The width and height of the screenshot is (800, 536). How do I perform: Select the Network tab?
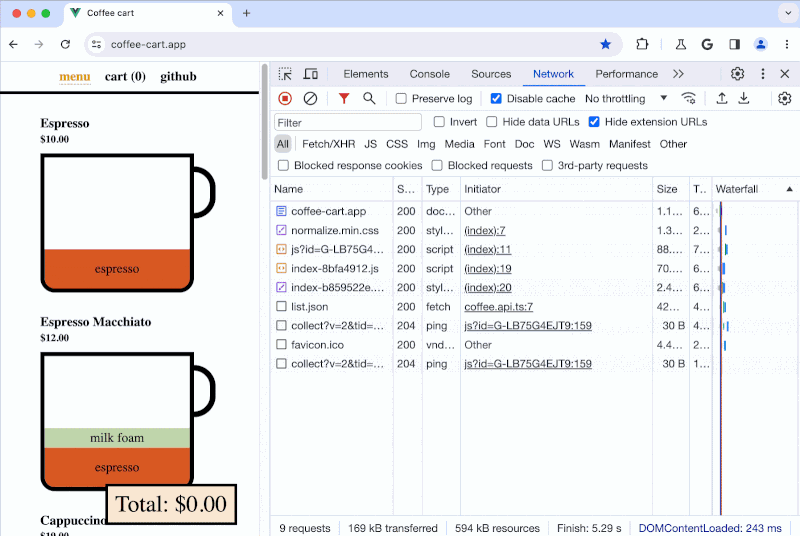[x=554, y=74]
